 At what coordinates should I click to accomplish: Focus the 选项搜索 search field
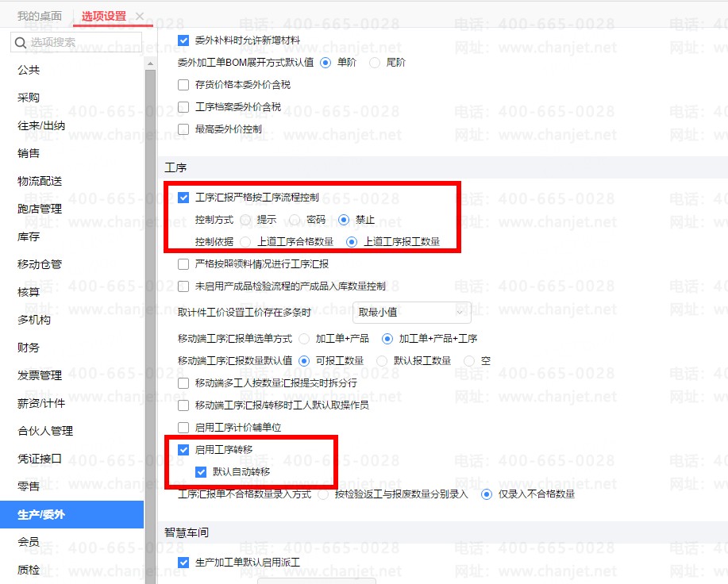[76, 43]
